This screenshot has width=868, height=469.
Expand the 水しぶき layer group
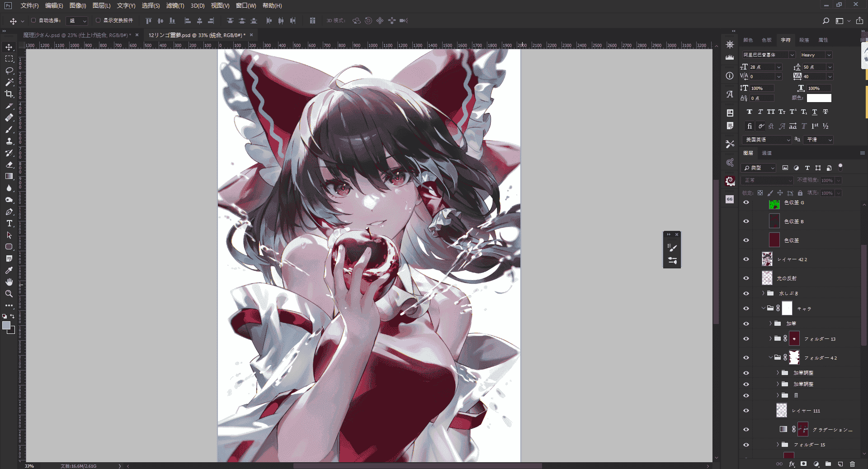(763, 293)
